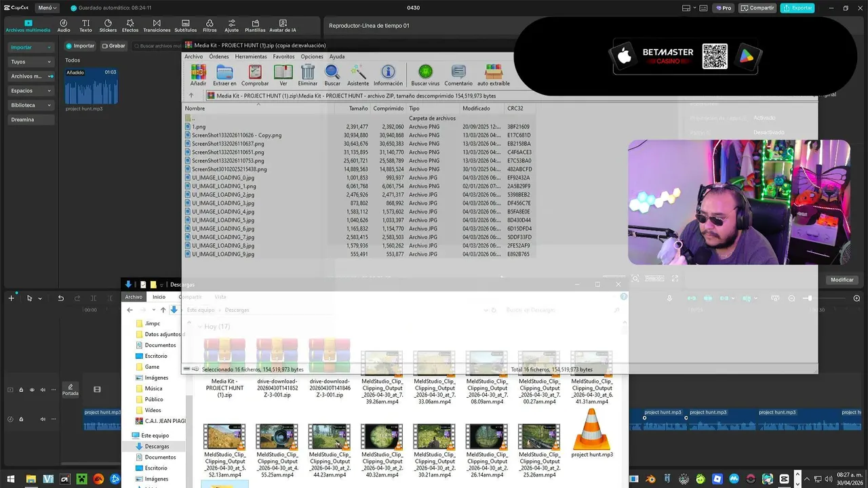Open the selection tool dropdown arrow in timeline
Image resolution: width=868 pixels, height=488 pixels.
click(x=40, y=299)
